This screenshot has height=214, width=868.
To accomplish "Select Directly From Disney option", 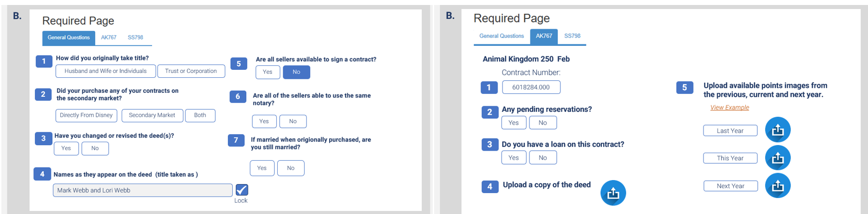I will [86, 115].
